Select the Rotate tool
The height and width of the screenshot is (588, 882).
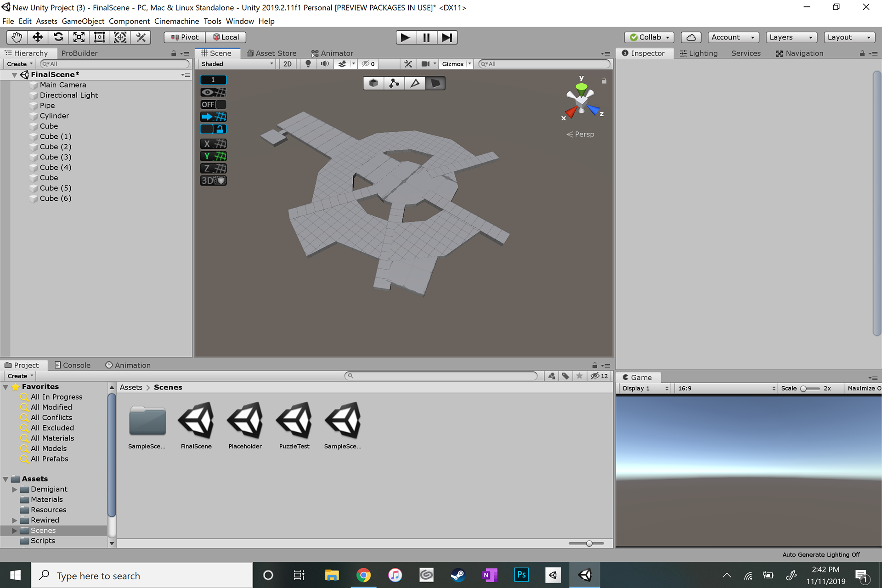pyautogui.click(x=58, y=37)
